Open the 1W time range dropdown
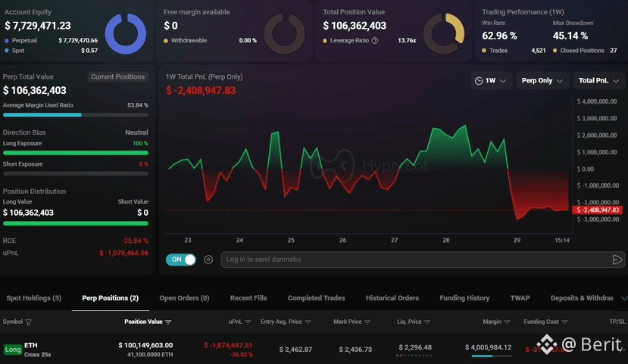This screenshot has width=628, height=364. click(x=491, y=81)
